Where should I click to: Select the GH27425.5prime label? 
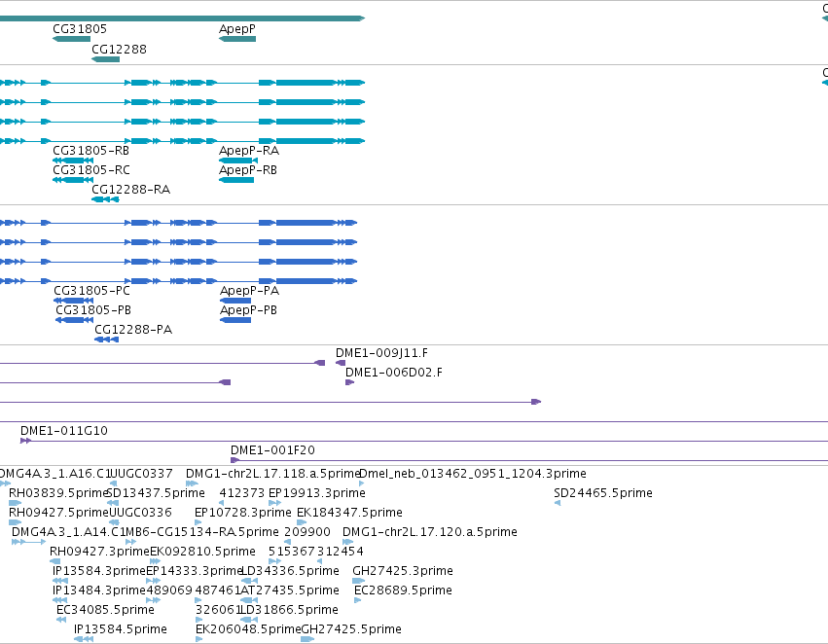pos(351,629)
